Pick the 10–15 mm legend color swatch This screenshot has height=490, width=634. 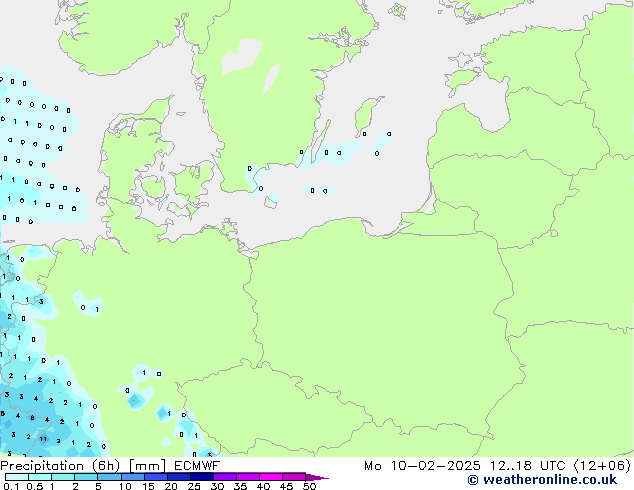click(133, 477)
